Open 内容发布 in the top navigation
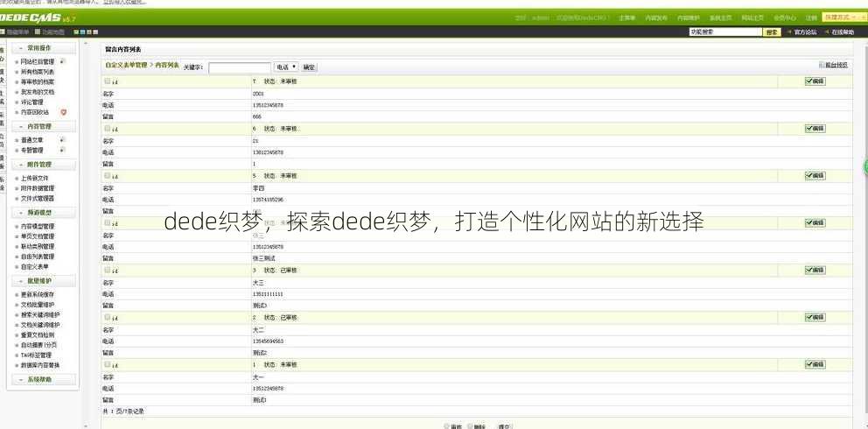The image size is (868, 429). [x=656, y=18]
